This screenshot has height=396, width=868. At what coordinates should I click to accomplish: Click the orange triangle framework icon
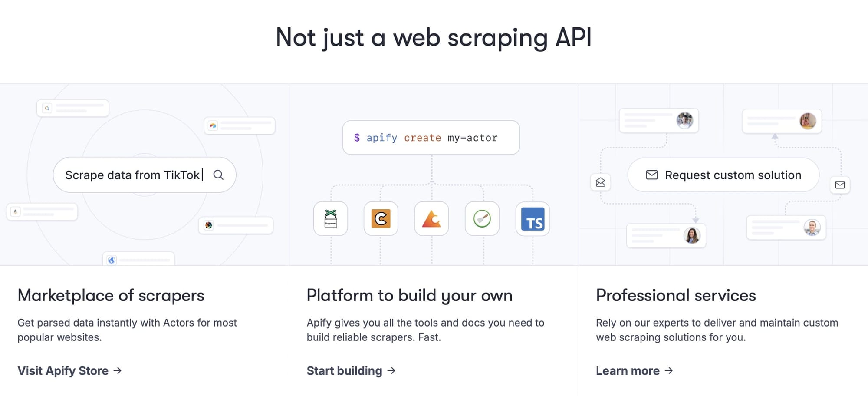pyautogui.click(x=431, y=219)
